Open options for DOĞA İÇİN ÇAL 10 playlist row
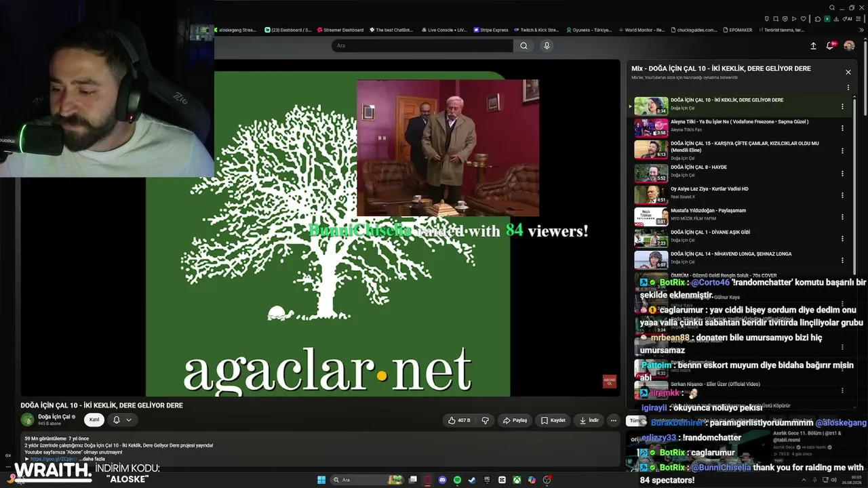Screen dimensions: 868x488 [x=842, y=106]
